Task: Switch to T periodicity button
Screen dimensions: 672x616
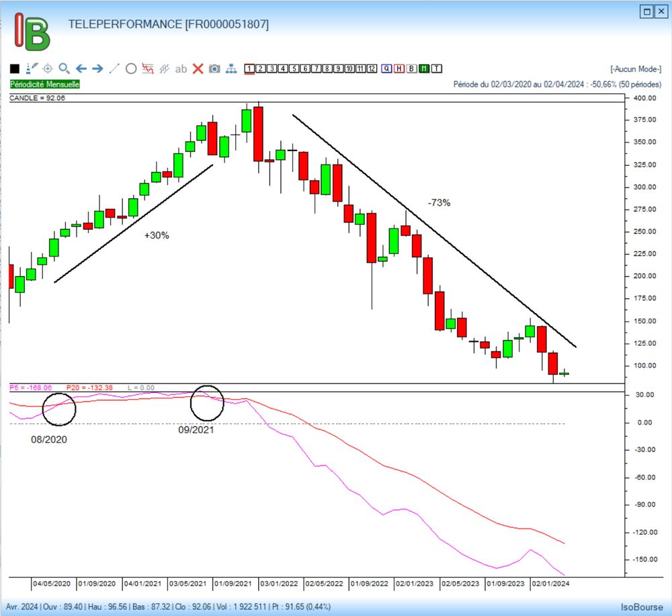Action: pos(437,69)
